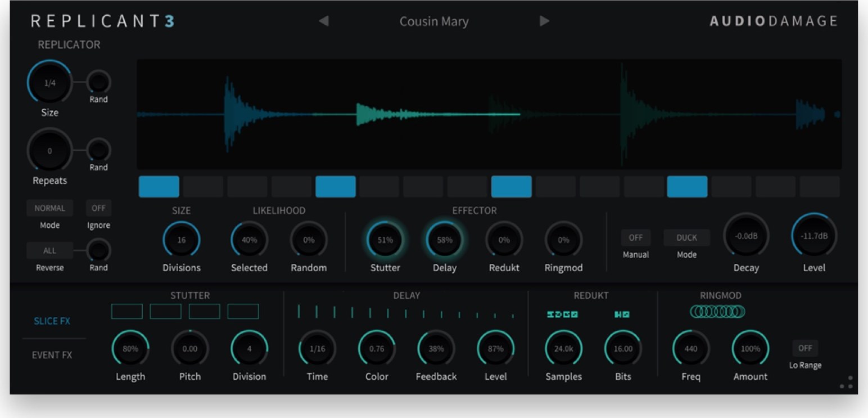The width and height of the screenshot is (868, 418).
Task: Click the Rand knob beside Size
Action: click(x=98, y=82)
